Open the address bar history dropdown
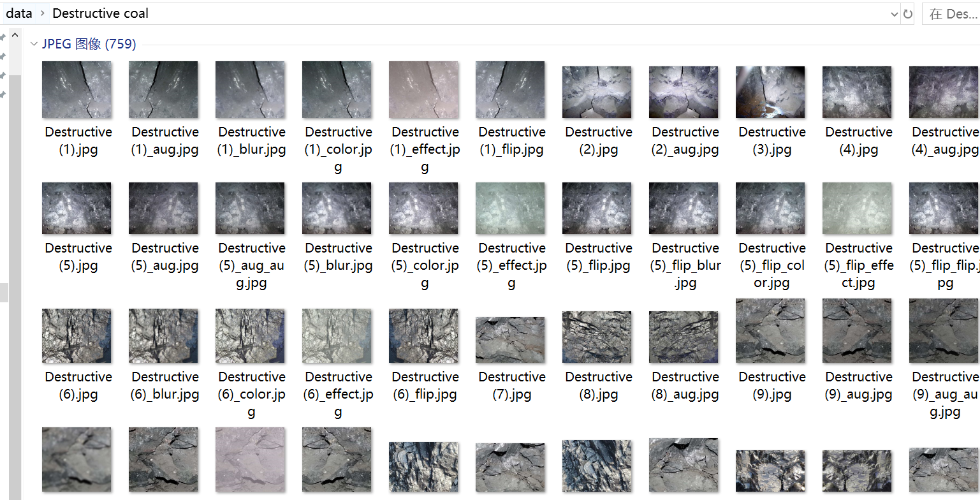Viewport: 980px width, 500px height. click(894, 13)
